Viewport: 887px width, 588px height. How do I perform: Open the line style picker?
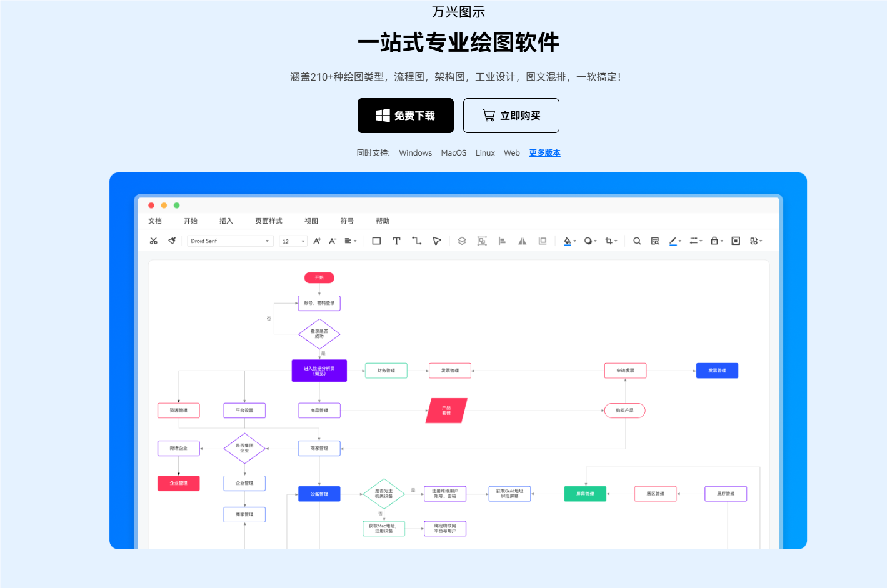click(x=694, y=241)
